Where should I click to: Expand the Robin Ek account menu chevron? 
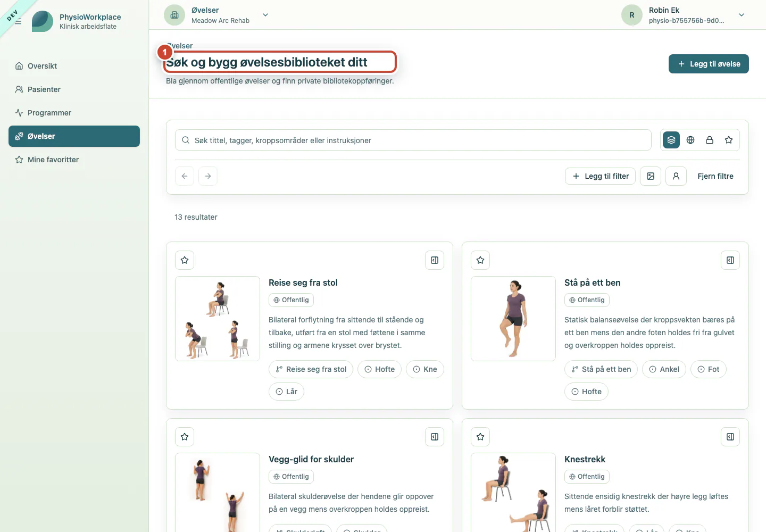(x=742, y=15)
